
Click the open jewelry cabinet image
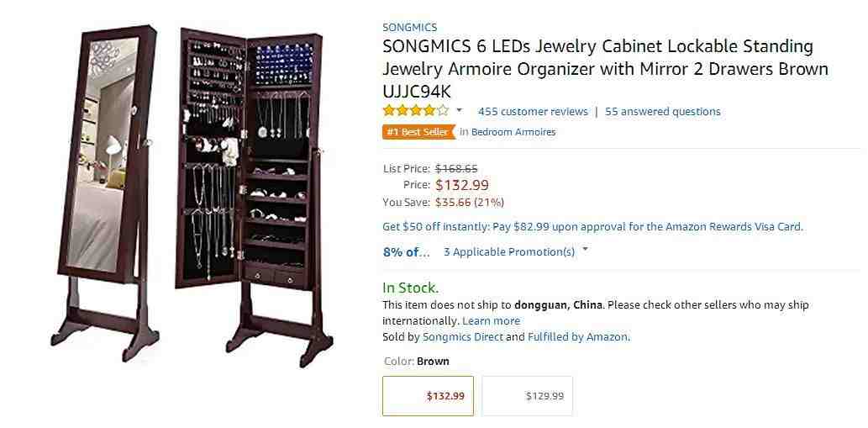254,197
